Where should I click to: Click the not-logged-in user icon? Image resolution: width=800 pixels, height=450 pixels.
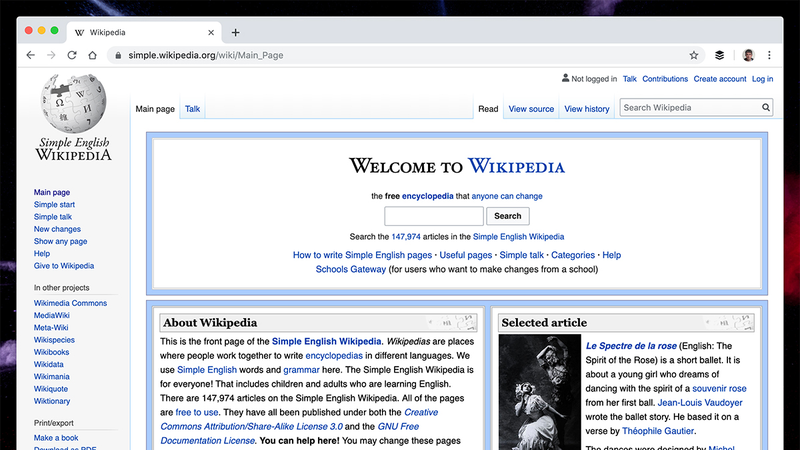(x=565, y=78)
